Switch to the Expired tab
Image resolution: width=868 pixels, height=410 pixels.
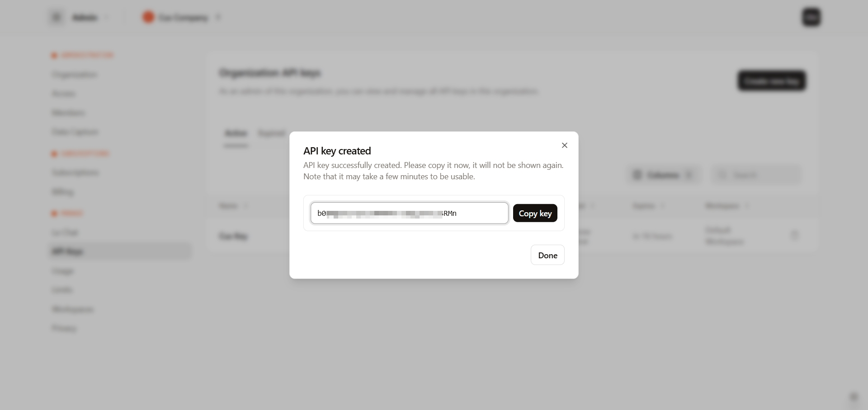tap(271, 133)
